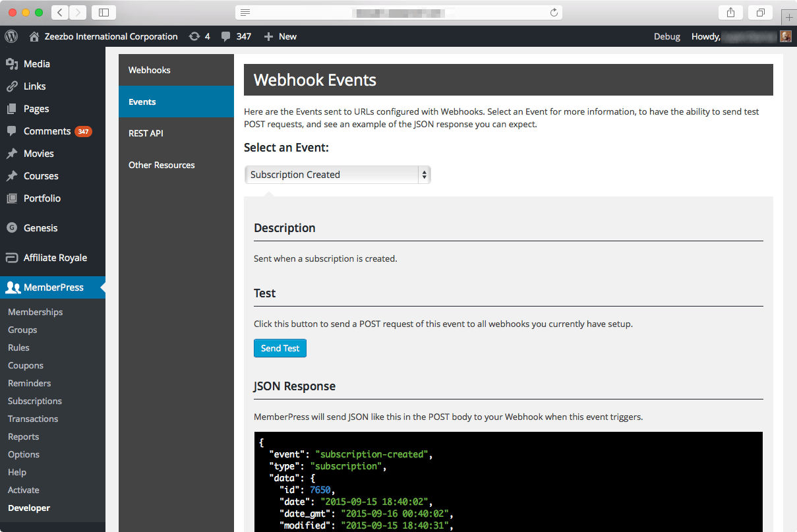Click the New label in admin bar
Image resolution: width=797 pixels, height=532 pixels.
(287, 36)
